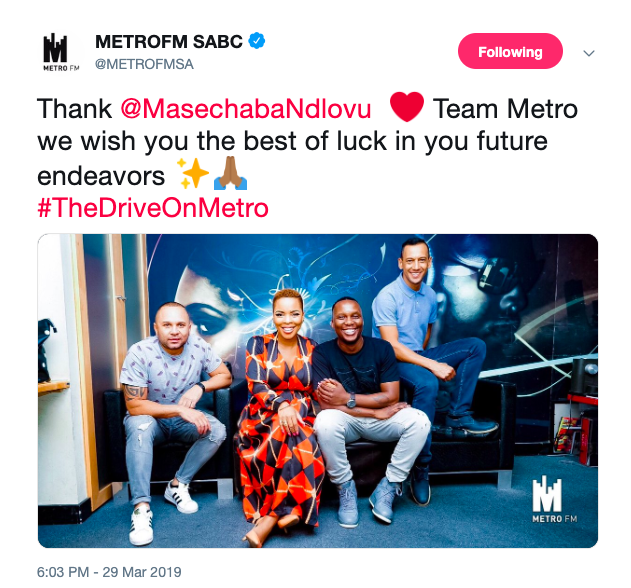This screenshot has height=588, width=631.
Task: Click the blue verified badge icon
Action: point(257,41)
